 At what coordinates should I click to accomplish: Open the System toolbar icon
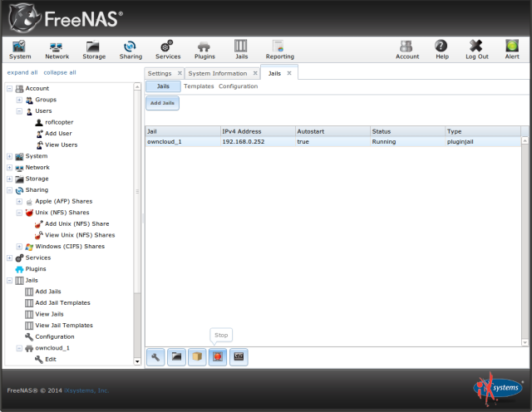[20, 50]
